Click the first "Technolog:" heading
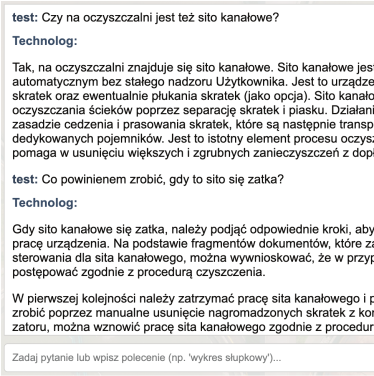The height and width of the screenshot is (376, 374). [45, 41]
